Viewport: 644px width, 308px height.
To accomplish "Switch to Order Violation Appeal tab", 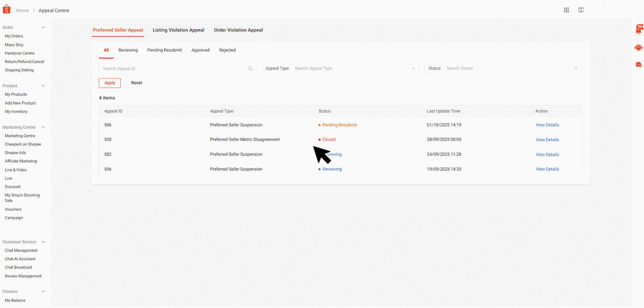I will click(x=238, y=30).
